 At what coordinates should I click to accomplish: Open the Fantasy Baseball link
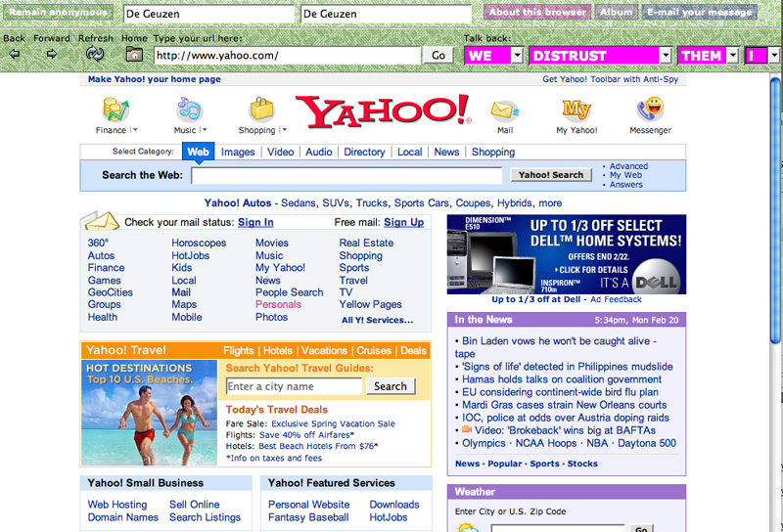click(x=308, y=517)
